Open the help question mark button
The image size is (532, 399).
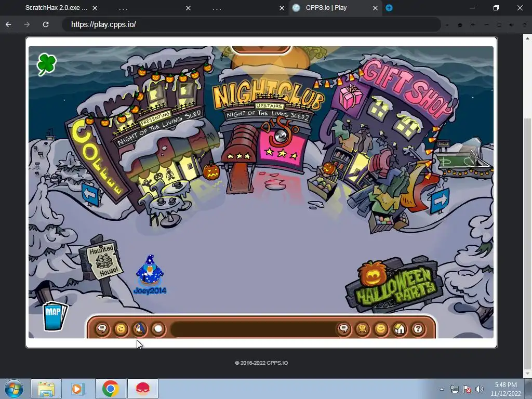[418, 329]
